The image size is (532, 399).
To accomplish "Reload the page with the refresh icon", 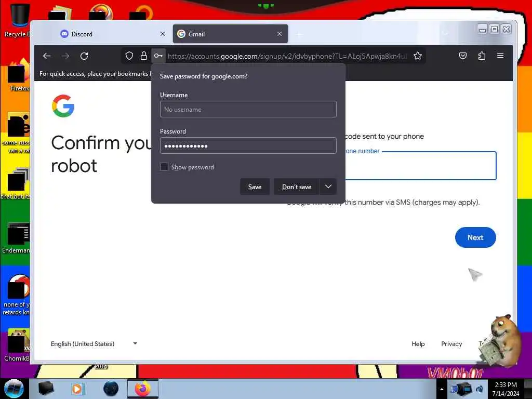I will [x=84, y=56].
